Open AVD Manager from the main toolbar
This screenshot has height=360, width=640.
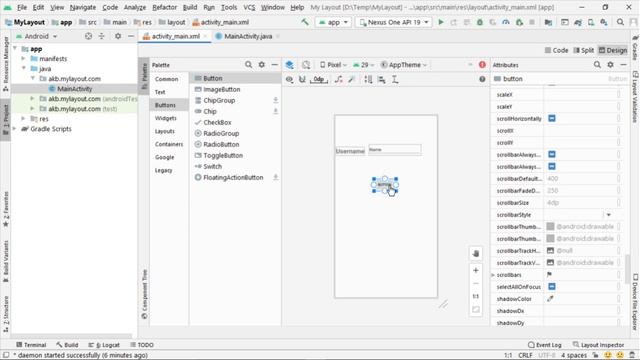click(x=591, y=22)
